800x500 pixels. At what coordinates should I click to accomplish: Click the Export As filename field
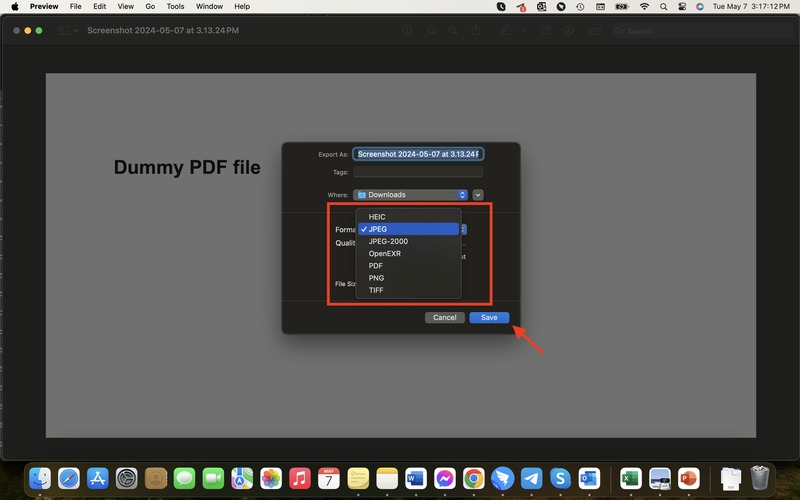[418, 154]
